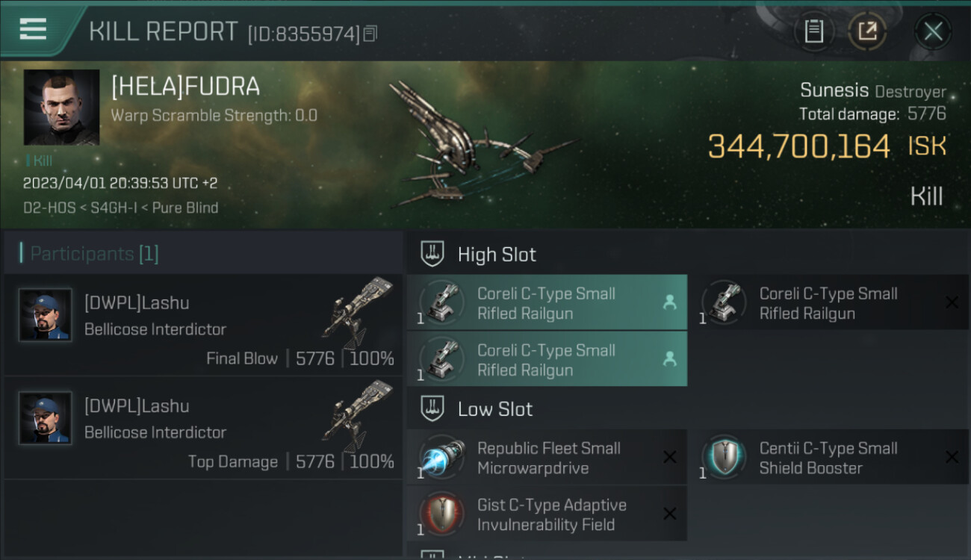The width and height of the screenshot is (971, 560).
Task: Select the first highlighted Coreli Railgun entry
Action: [x=547, y=302]
